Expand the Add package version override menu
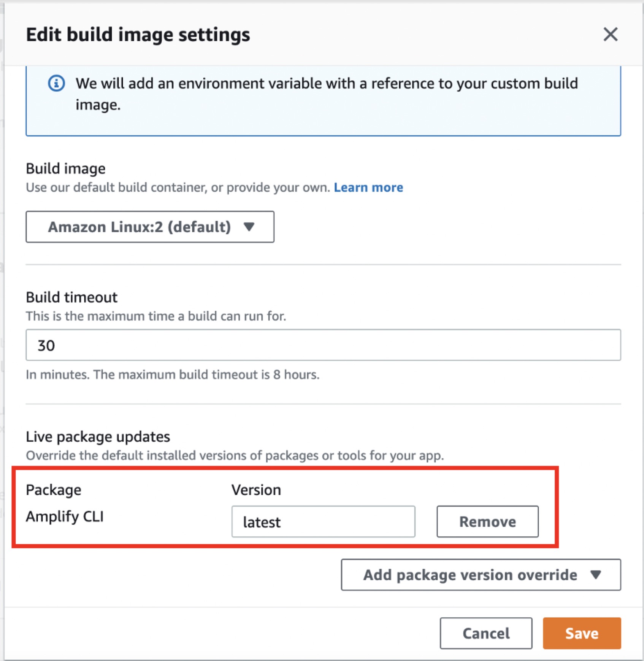Image resolution: width=644 pixels, height=661 pixels. tap(470, 575)
